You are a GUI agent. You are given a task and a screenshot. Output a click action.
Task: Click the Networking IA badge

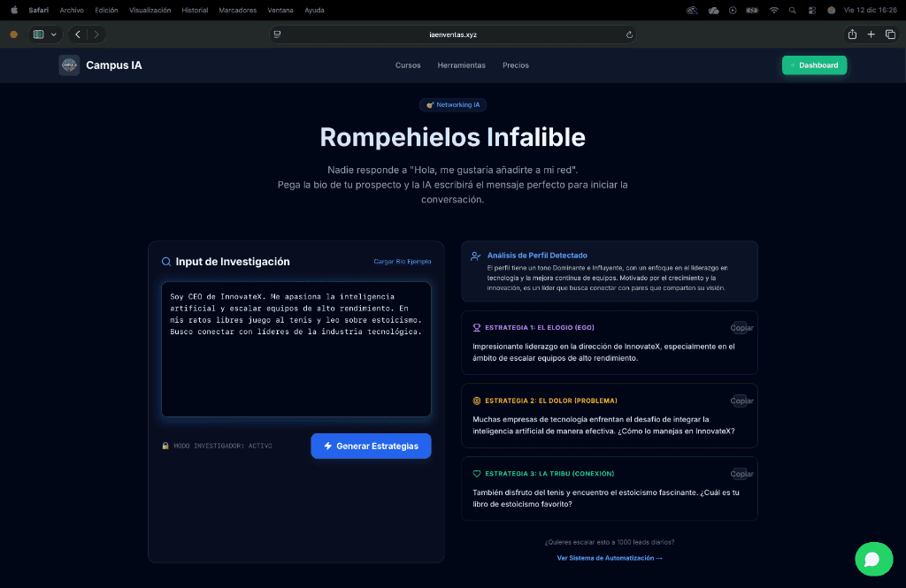[452, 104]
